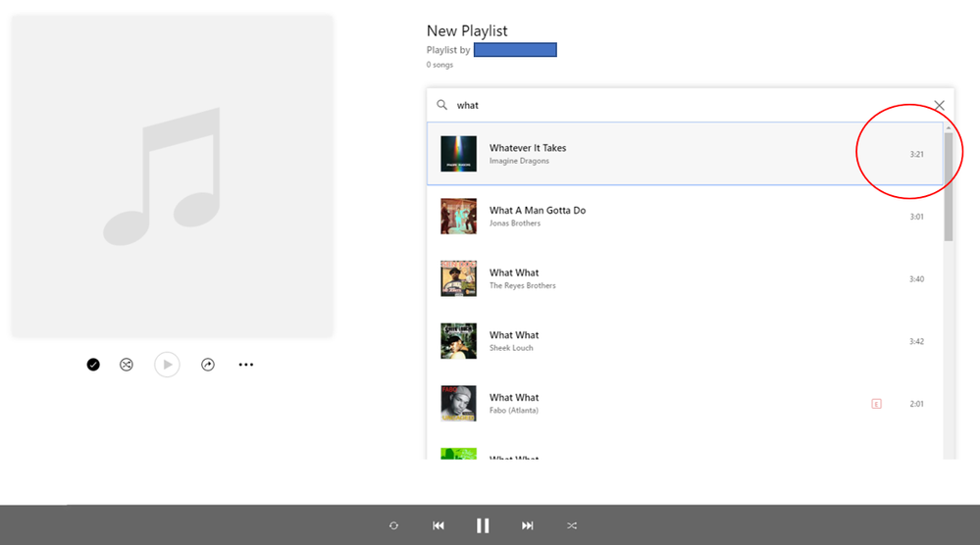
Task: Select "Whatever It Takes" by Imagine Dragons
Action: coord(528,153)
